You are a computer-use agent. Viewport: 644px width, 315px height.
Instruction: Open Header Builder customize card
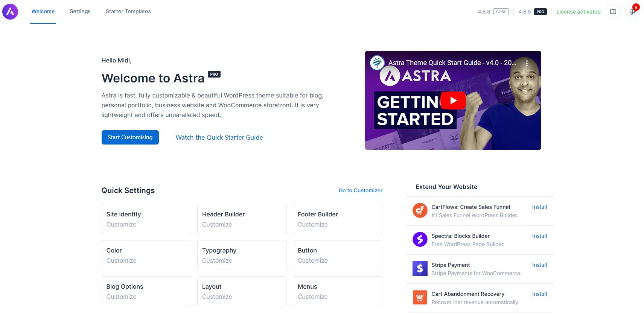242,219
